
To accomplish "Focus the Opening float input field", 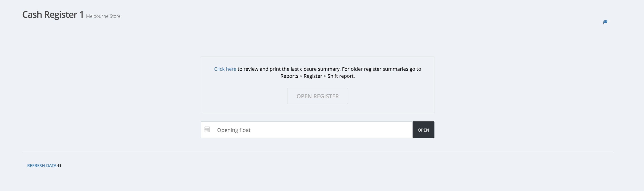I will [x=313, y=130].
